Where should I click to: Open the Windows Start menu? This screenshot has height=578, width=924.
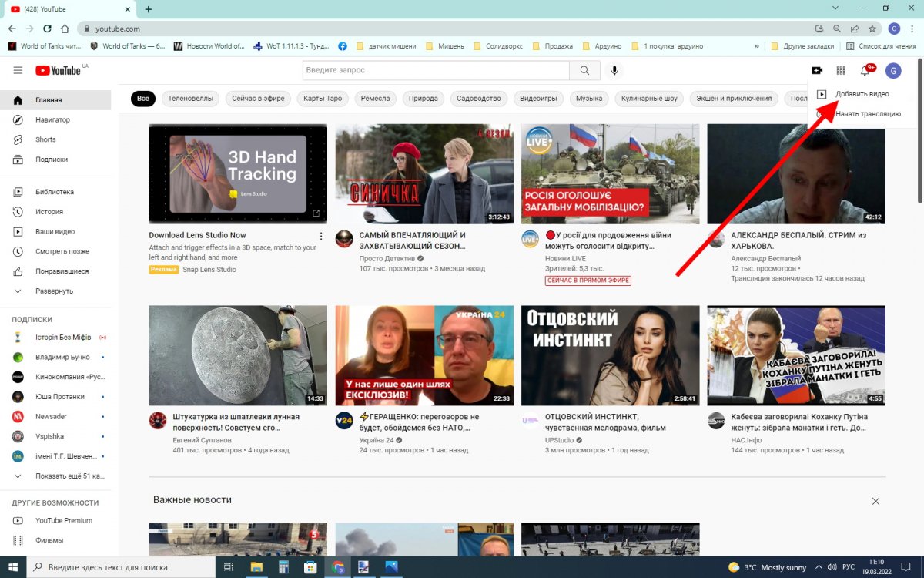tap(14, 567)
